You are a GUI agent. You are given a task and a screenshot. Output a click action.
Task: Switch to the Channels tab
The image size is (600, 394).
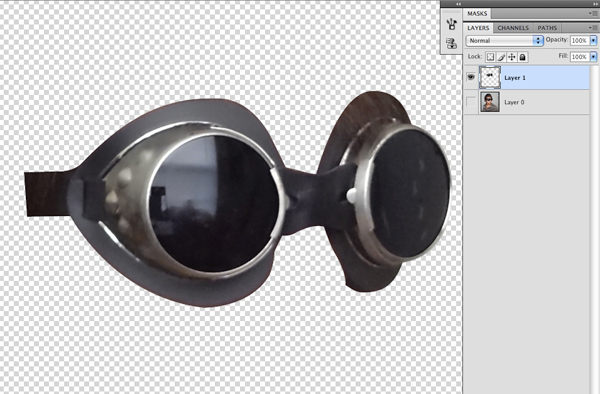click(x=513, y=28)
